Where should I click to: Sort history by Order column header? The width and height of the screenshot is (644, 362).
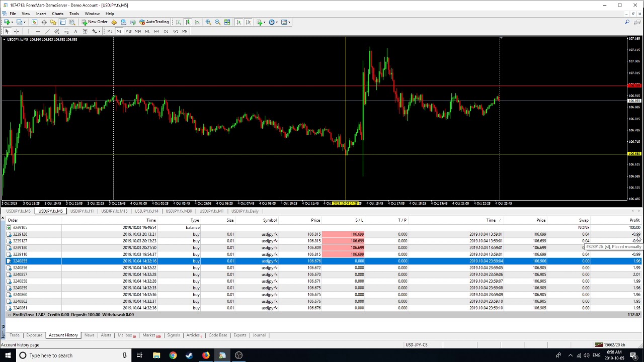[13, 220]
